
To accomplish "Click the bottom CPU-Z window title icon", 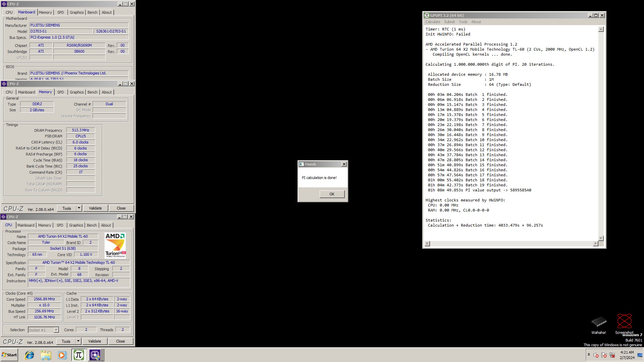I will point(3,217).
